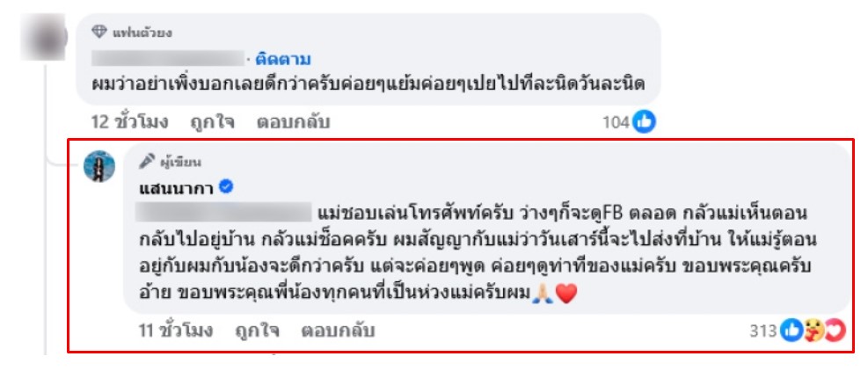Click the diamond top fan badge icon
Viewport: 868px width, 371px height.
[x=98, y=33]
